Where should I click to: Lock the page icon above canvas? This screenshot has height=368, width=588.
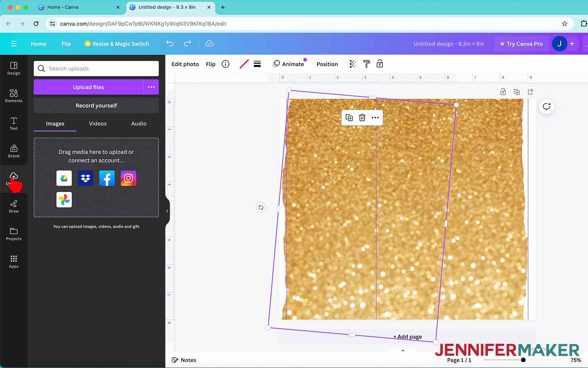coord(503,92)
